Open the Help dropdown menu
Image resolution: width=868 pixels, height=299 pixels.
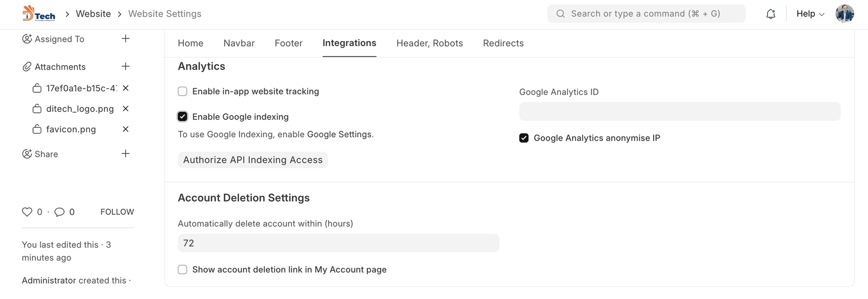point(810,14)
